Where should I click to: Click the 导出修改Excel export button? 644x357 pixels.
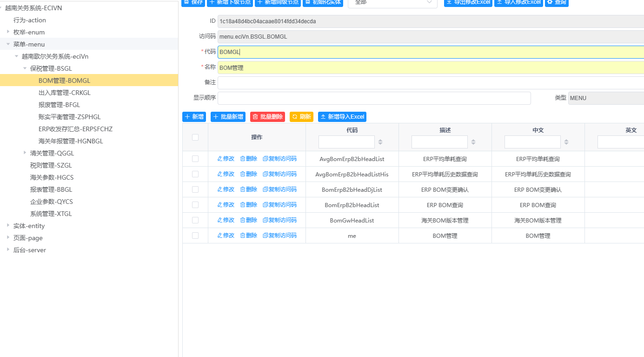pos(468,2)
